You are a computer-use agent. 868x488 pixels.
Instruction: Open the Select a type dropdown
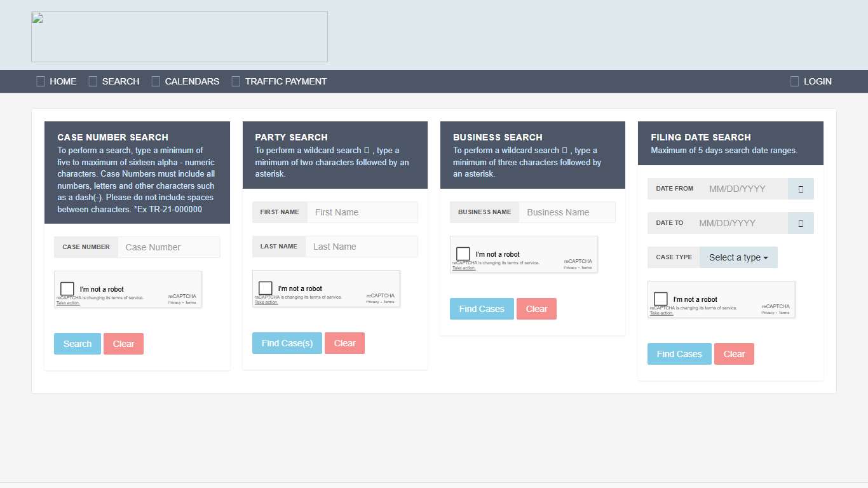point(738,257)
